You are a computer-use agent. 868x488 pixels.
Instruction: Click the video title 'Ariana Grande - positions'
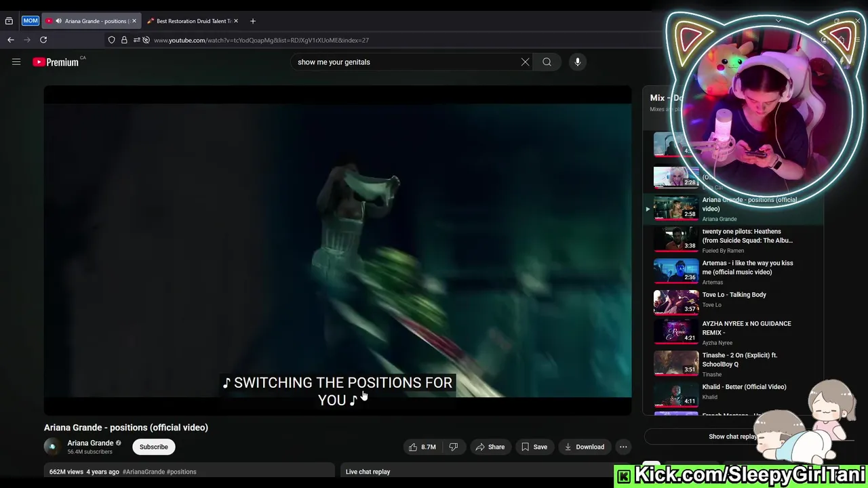[126, 428]
